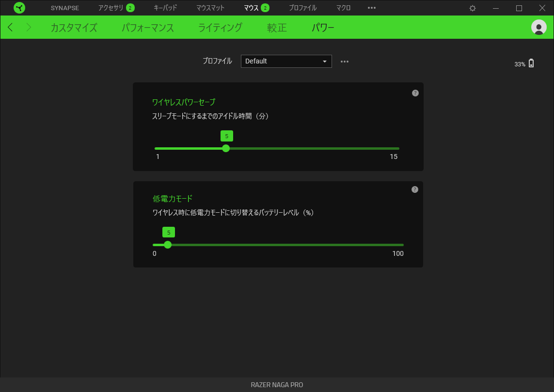Click the back arrow in green bar
The height and width of the screenshot is (392, 554).
tap(10, 27)
